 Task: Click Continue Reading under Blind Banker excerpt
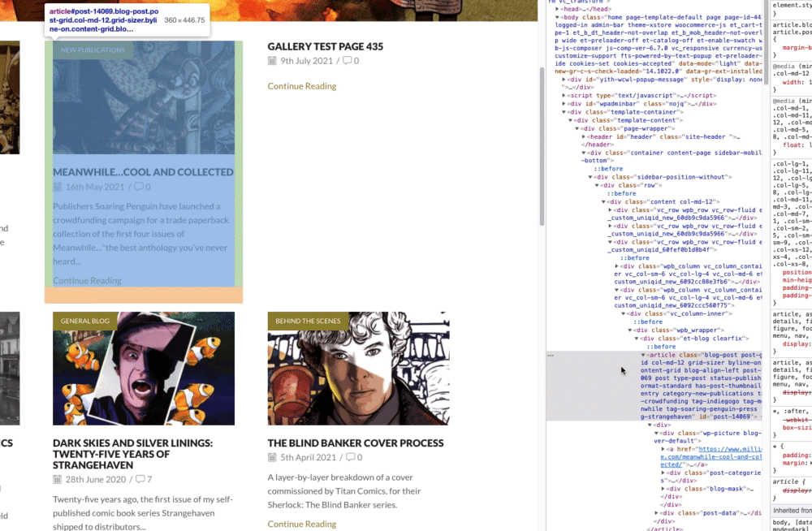[302, 524]
